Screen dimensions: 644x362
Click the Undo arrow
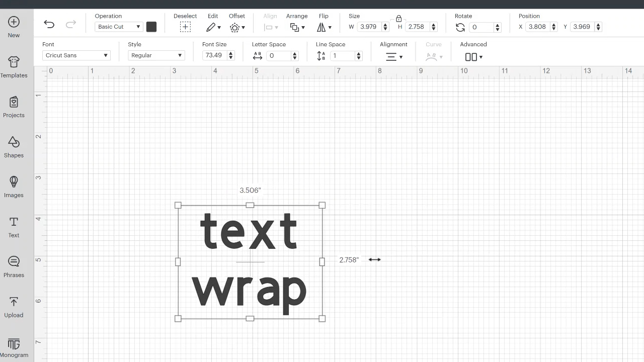pos(49,24)
